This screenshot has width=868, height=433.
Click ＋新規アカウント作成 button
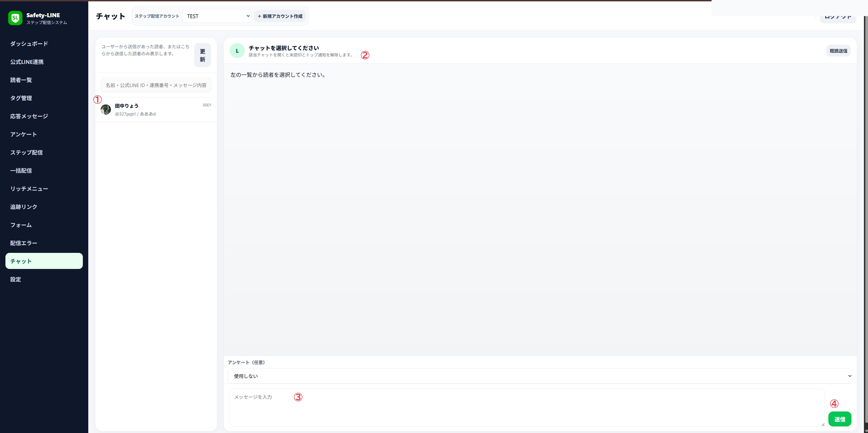[280, 16]
